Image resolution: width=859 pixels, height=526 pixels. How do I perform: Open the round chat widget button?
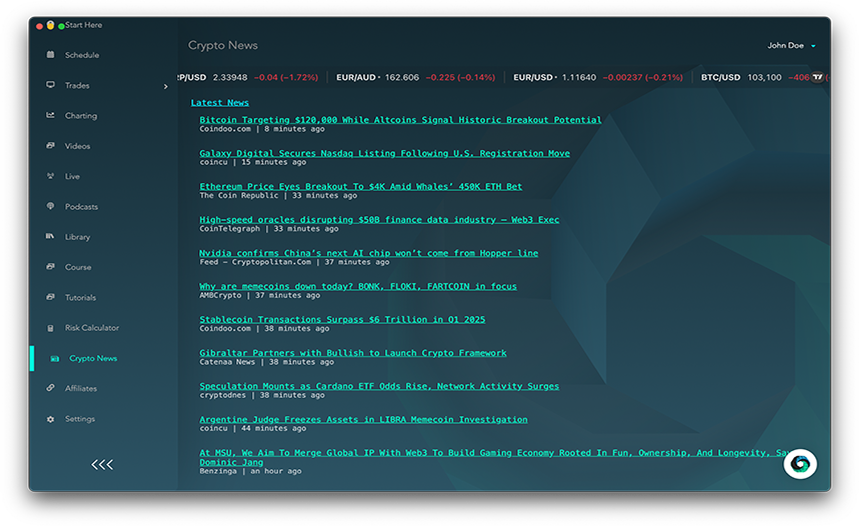(x=799, y=463)
